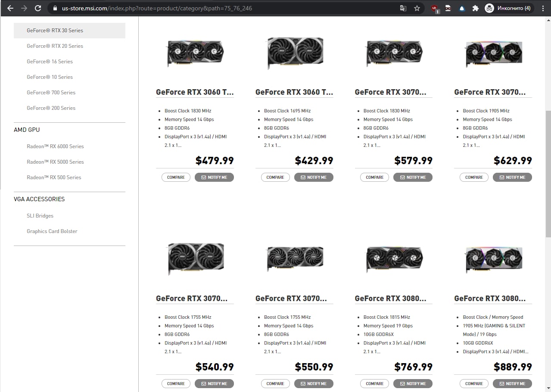Click Notify Me for the $479.99 card
This screenshot has width=551, height=392.
click(x=214, y=177)
